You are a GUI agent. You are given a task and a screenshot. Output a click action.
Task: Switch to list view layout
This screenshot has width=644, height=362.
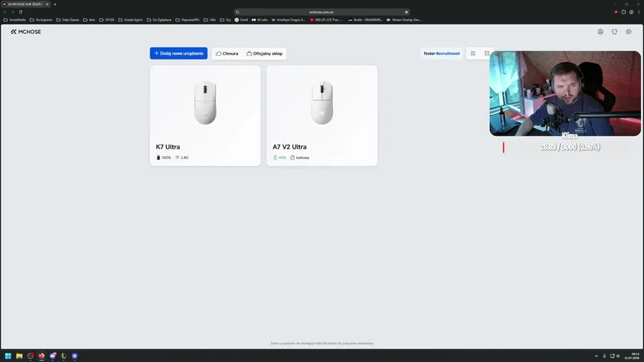coord(487,54)
